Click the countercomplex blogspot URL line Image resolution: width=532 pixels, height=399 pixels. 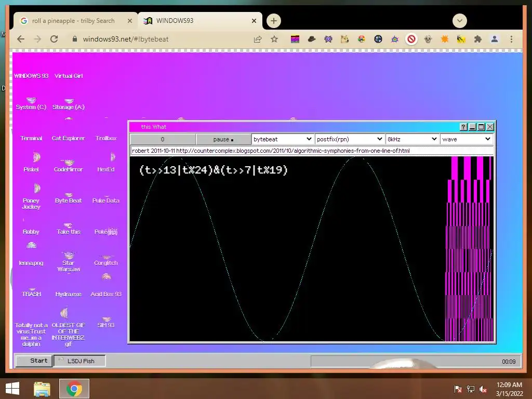coord(312,151)
